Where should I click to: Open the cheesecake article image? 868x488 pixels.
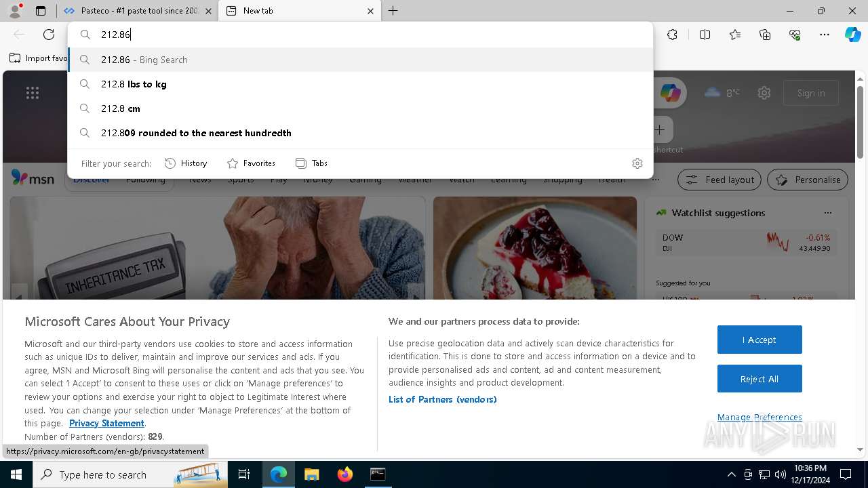pos(535,248)
